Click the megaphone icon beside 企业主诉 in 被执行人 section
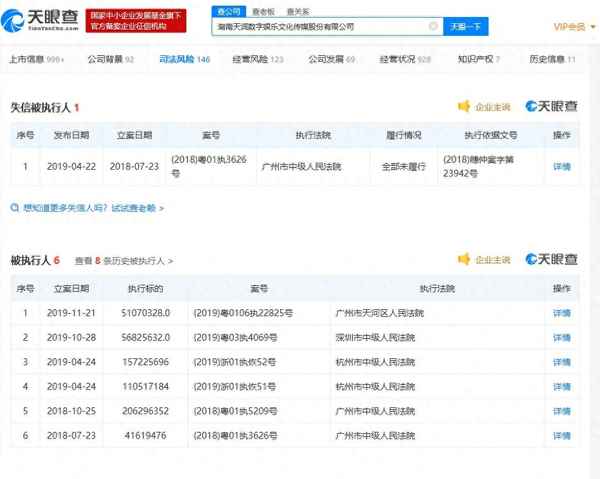The width and height of the screenshot is (600, 479). [x=464, y=259]
